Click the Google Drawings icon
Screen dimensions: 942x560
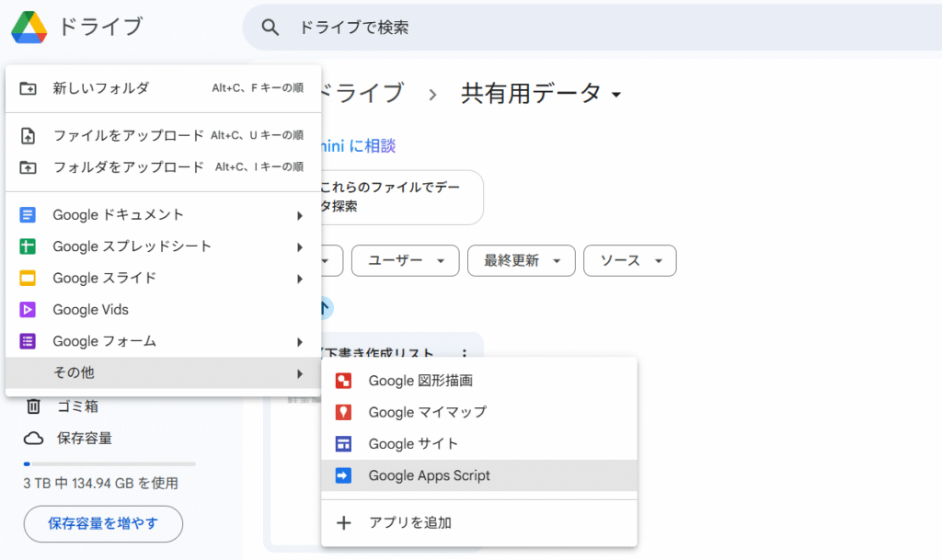tap(343, 381)
